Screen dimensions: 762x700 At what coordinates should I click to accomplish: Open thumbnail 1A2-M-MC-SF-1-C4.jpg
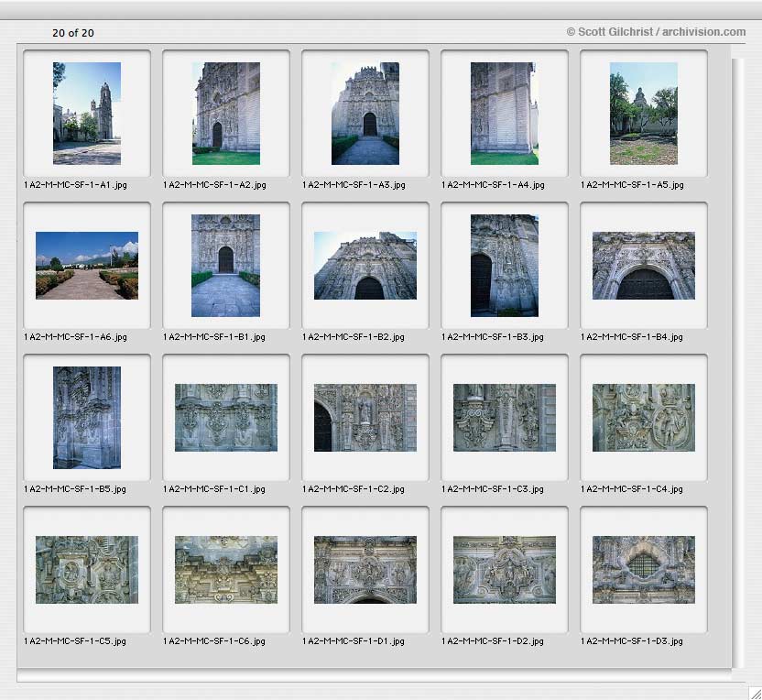tap(644, 418)
